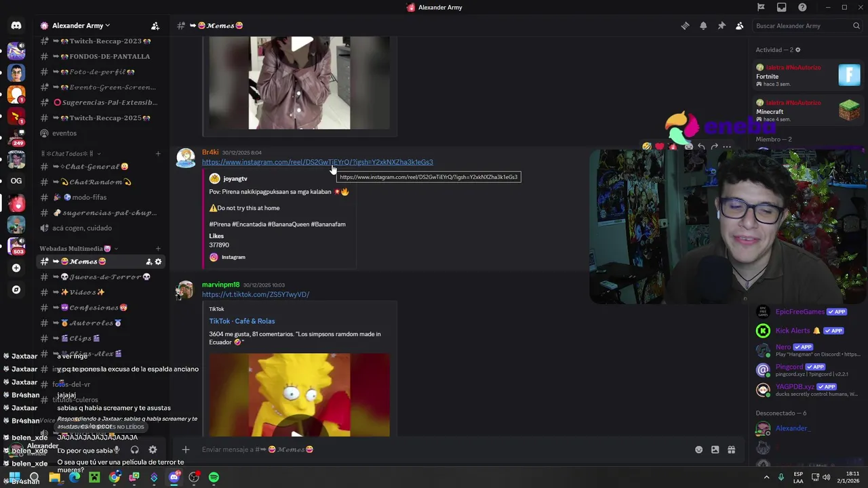Add laughing emoji reaction to message
This screenshot has width=868, height=488.
click(647, 146)
